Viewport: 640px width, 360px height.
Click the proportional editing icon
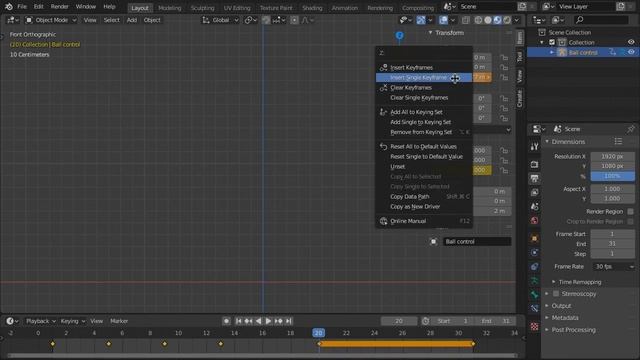294,20
